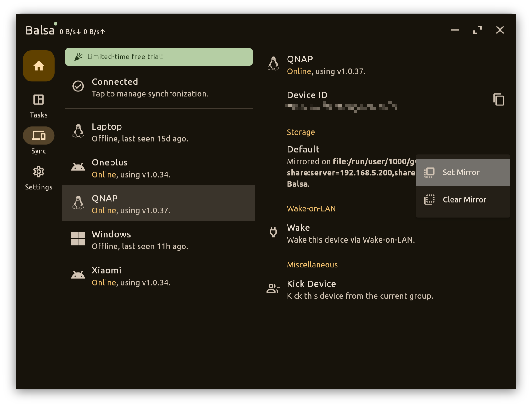Click the Wake plug icon
This screenshot has height=407, width=532.
pos(273,232)
